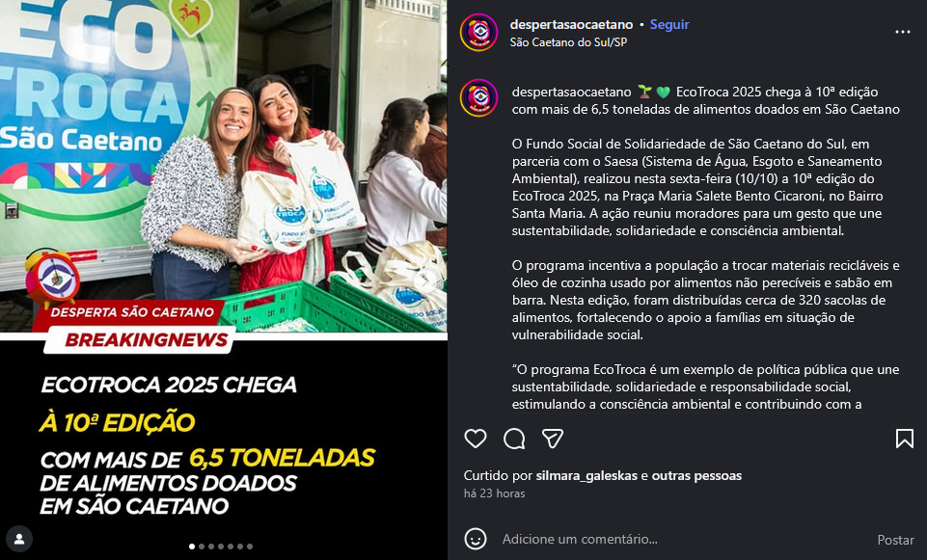Save the post with bookmark icon
The image size is (927, 560).
905,439
